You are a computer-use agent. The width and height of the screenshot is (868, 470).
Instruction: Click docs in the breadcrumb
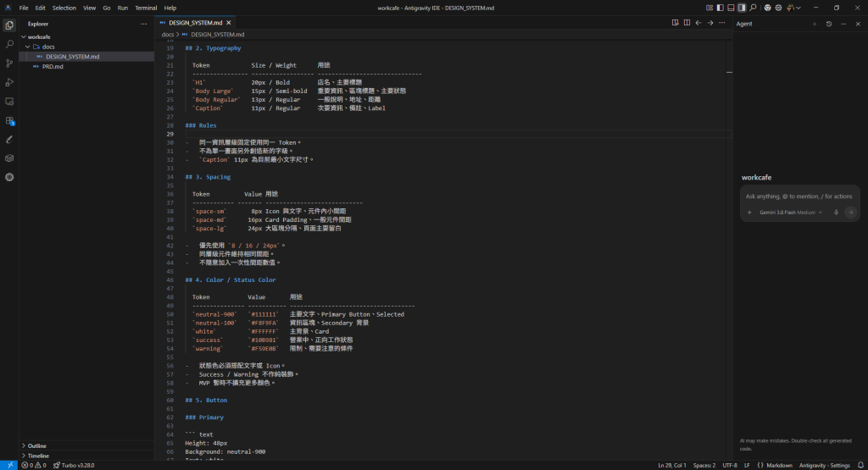(168, 34)
